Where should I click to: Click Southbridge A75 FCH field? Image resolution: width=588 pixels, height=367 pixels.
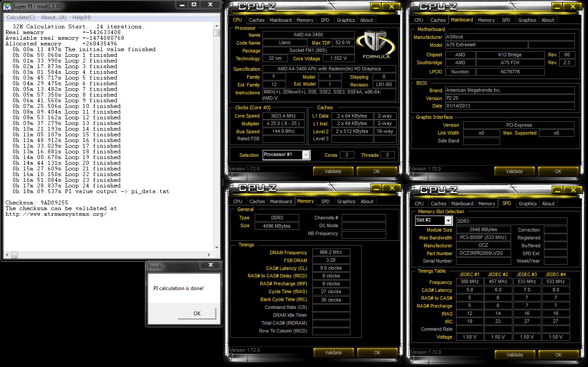point(510,63)
